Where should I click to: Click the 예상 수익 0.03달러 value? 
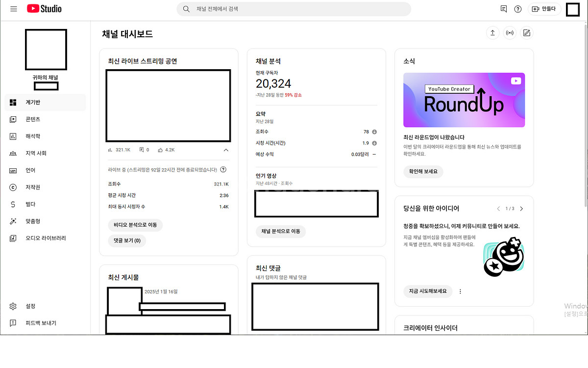[361, 155]
